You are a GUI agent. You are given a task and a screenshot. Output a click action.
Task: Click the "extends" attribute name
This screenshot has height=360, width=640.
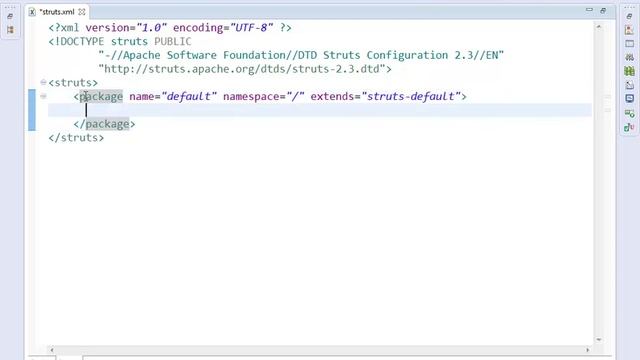[x=332, y=97]
